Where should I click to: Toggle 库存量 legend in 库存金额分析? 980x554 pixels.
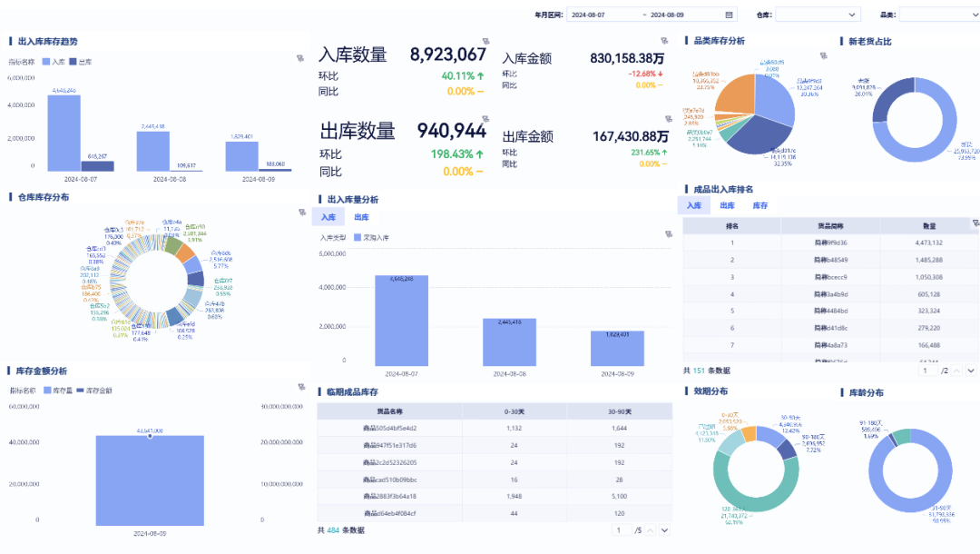click(58, 391)
